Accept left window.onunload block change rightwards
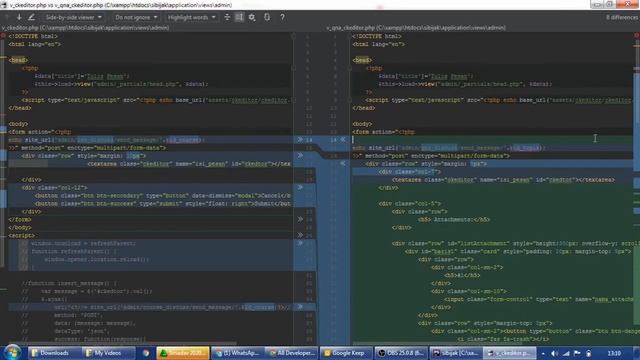This screenshot has height=360, width=640. point(300,243)
